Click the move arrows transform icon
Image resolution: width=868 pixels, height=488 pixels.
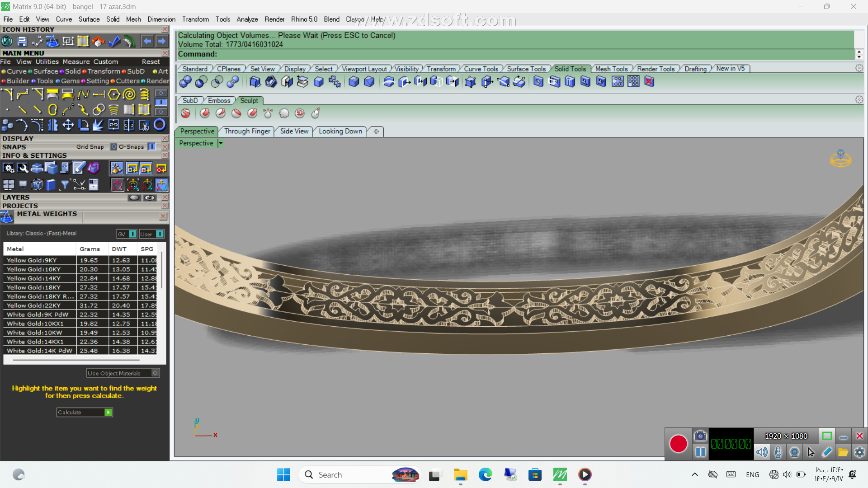pyautogui.click(x=68, y=125)
